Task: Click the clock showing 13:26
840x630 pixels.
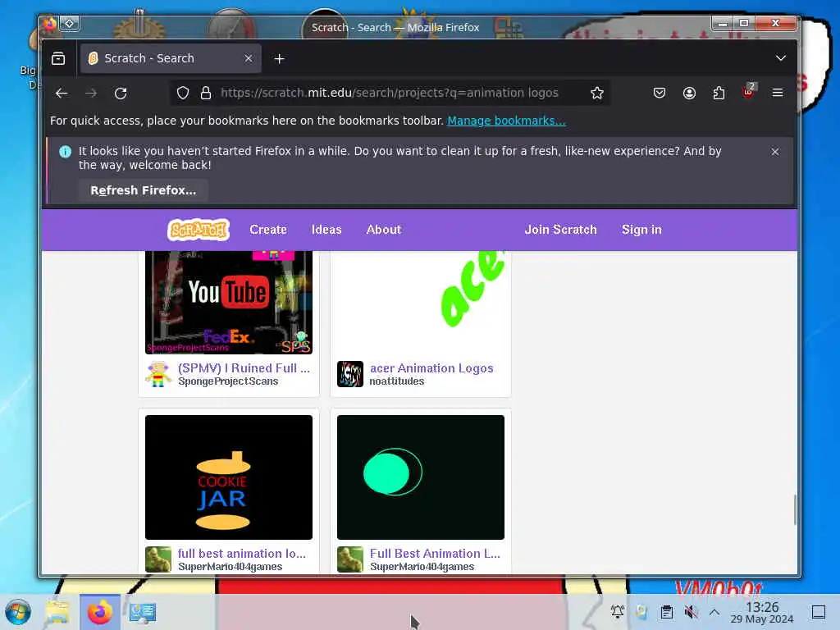Action: click(762, 612)
